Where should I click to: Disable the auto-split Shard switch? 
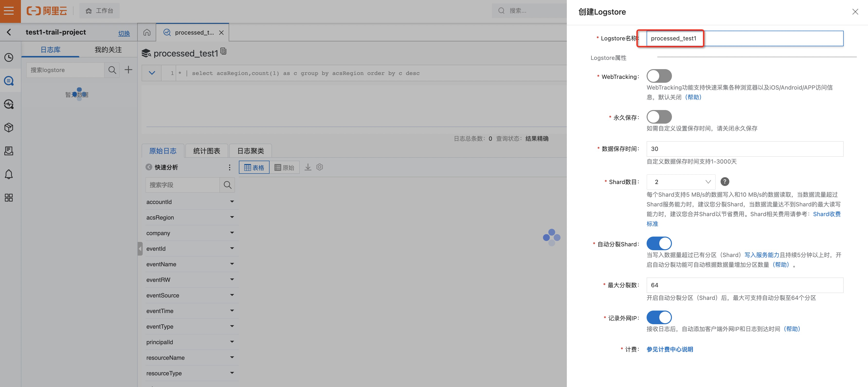tap(659, 243)
